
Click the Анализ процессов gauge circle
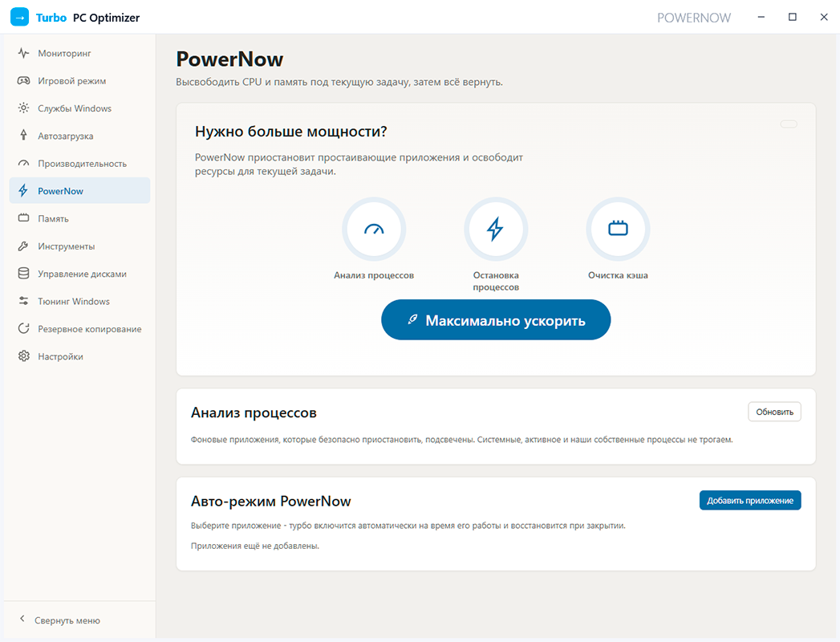[x=374, y=229]
